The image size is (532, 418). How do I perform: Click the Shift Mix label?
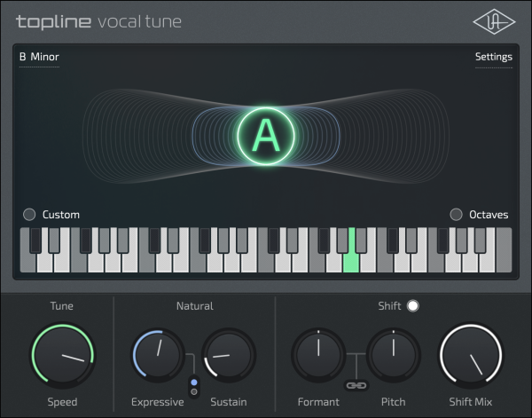click(471, 402)
